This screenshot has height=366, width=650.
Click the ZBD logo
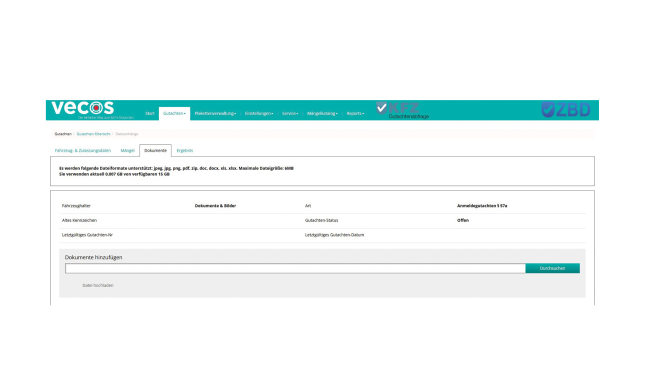coord(565,109)
